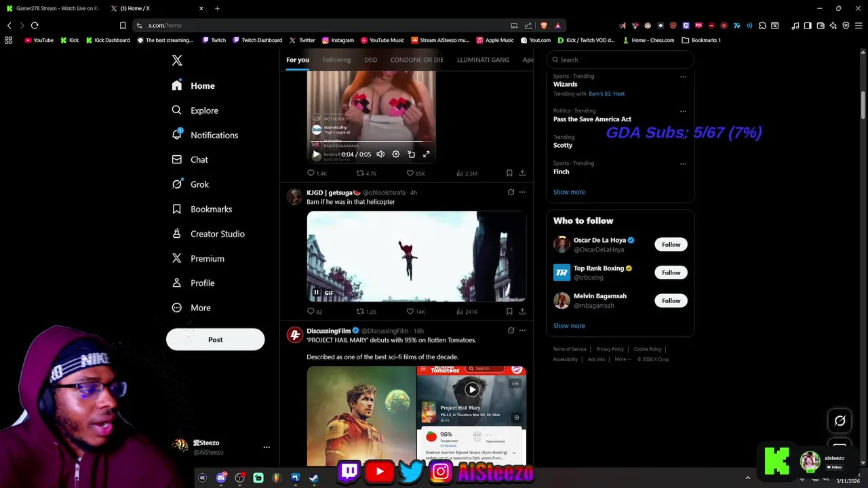Reply to KJGD post with 82 replies

[315, 312]
